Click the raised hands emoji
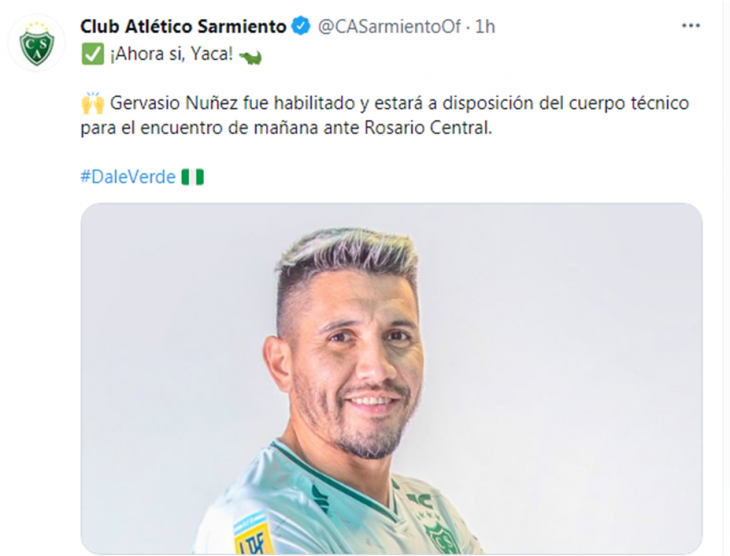Image resolution: width=730 pixels, height=556 pixels. tap(93, 103)
